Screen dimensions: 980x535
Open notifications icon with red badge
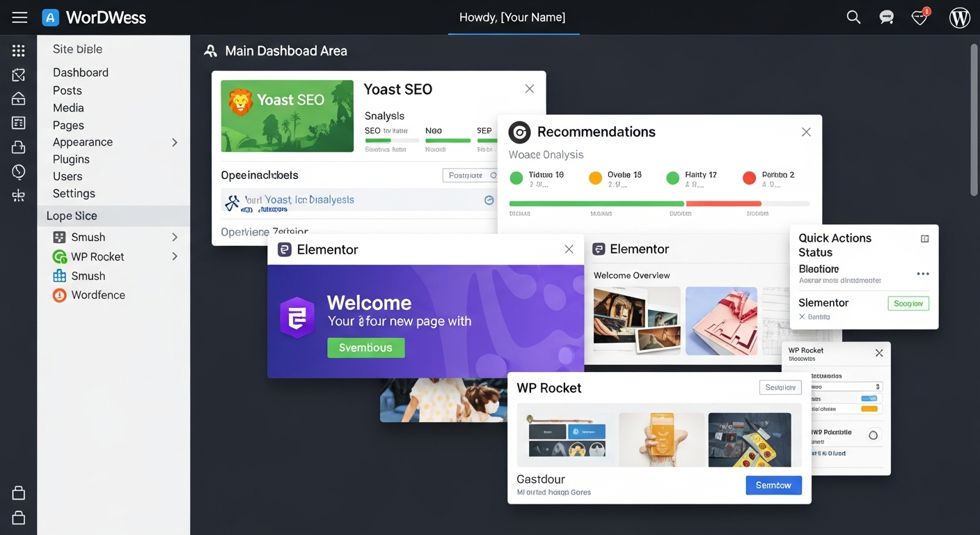click(920, 17)
